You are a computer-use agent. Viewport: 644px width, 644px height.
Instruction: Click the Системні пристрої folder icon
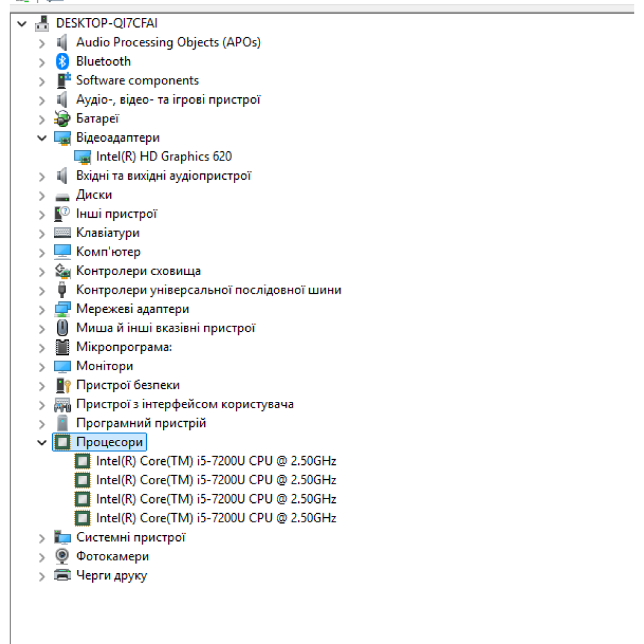pos(62,537)
